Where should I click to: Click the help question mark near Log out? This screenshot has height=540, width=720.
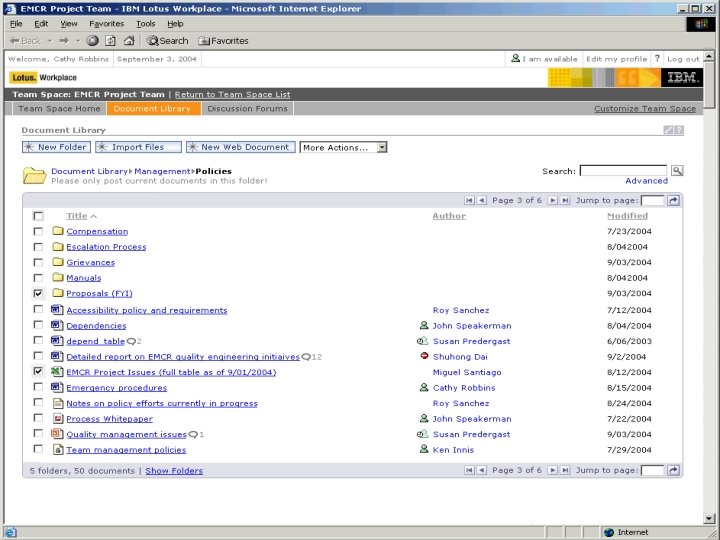tap(657, 58)
